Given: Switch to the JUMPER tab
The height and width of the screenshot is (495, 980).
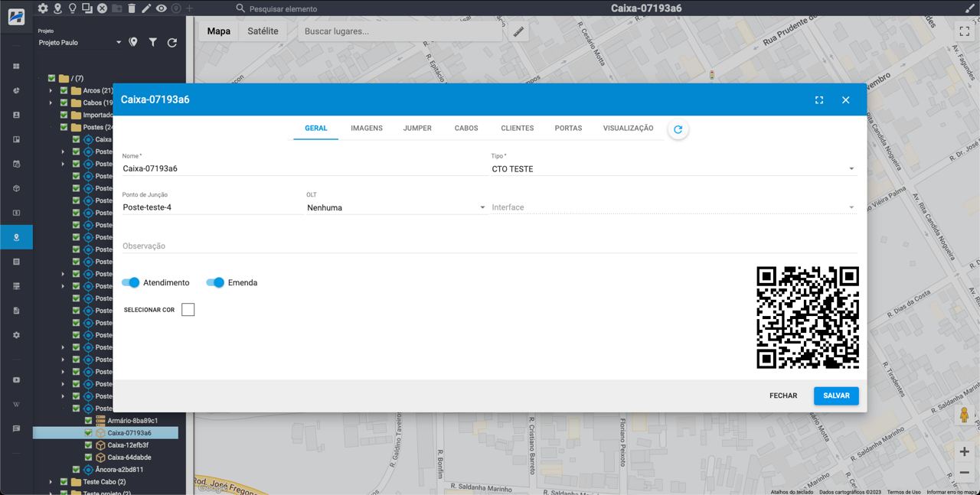Looking at the screenshot, I should [417, 128].
